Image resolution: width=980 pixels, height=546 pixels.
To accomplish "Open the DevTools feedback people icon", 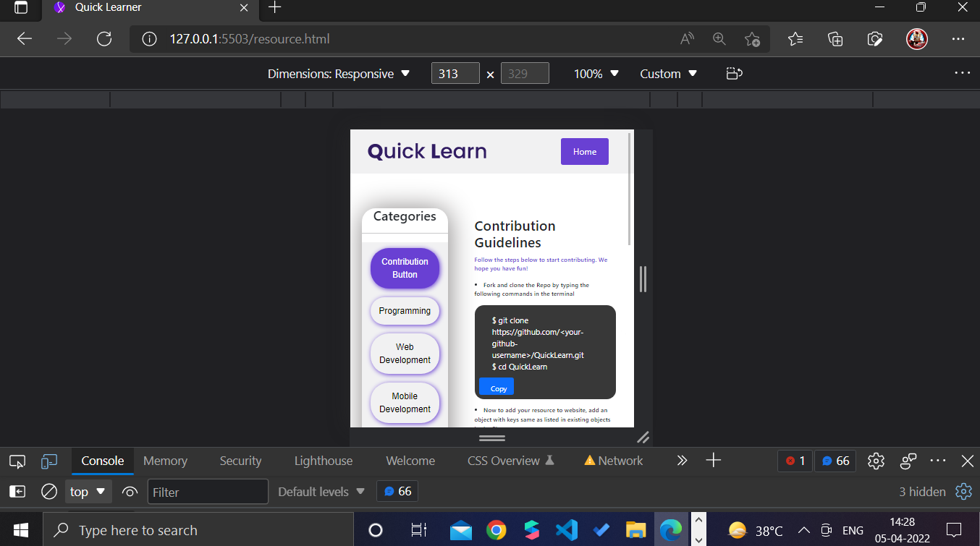I will (908, 461).
